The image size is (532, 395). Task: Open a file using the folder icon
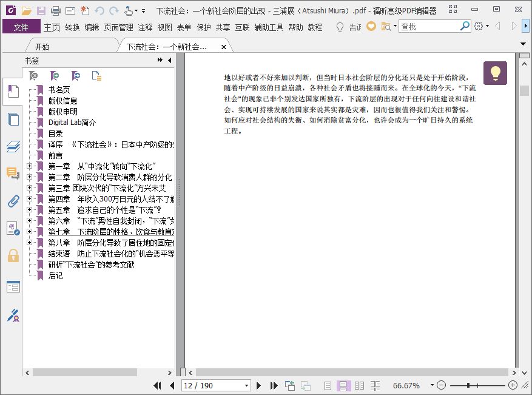pos(26,11)
